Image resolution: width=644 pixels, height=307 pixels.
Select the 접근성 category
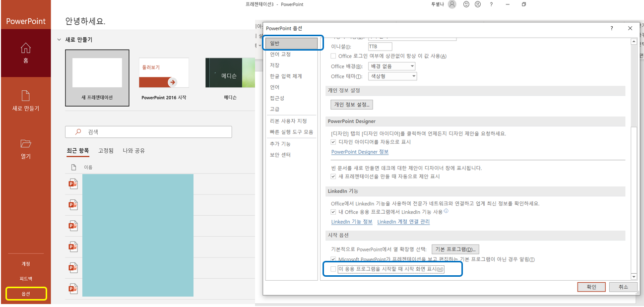tap(291, 98)
